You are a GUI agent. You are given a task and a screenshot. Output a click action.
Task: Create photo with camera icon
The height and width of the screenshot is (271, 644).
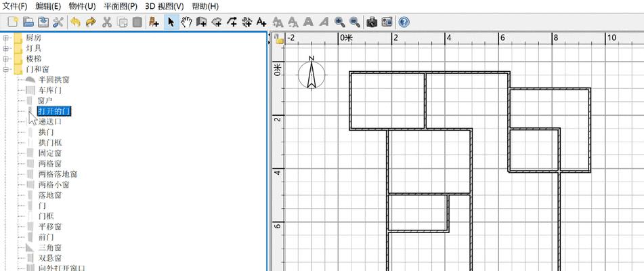372,22
